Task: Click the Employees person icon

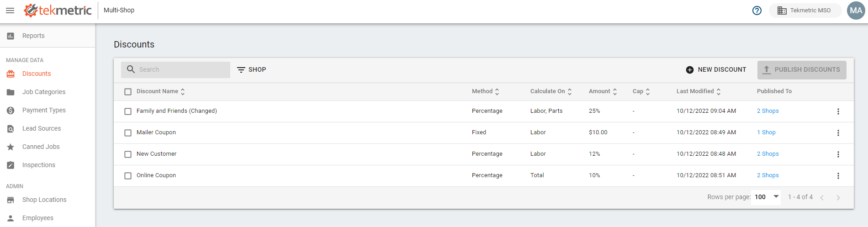Action: click(11, 218)
